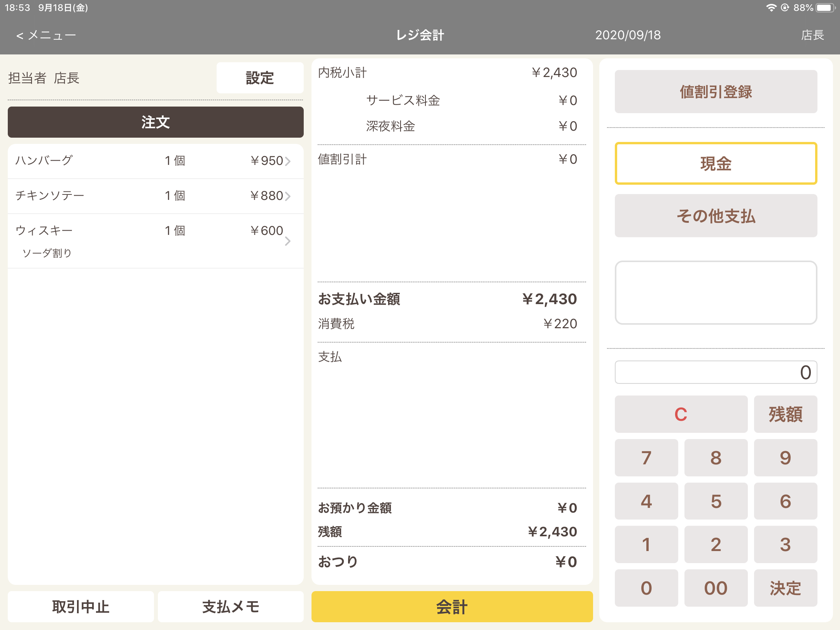Screen dimensions: 840x630
Task: Select the 注文 tab header
Action: point(156,122)
